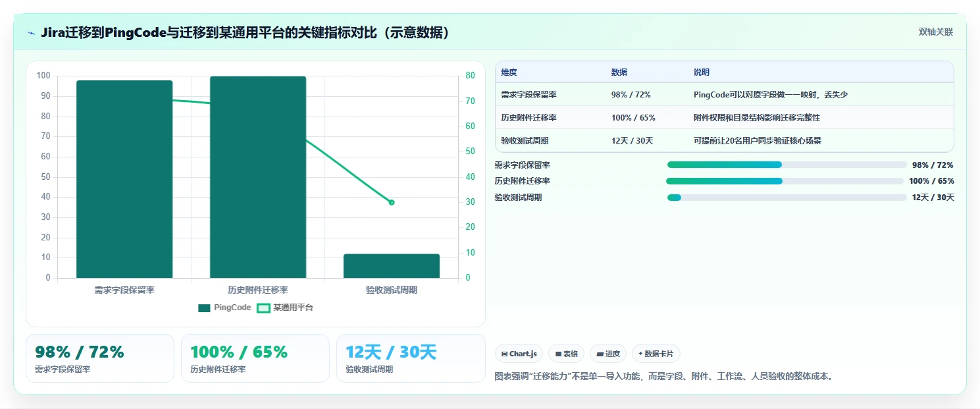Click the icon in the 进度 tag
Screen dimensions: 980x409
click(600, 354)
